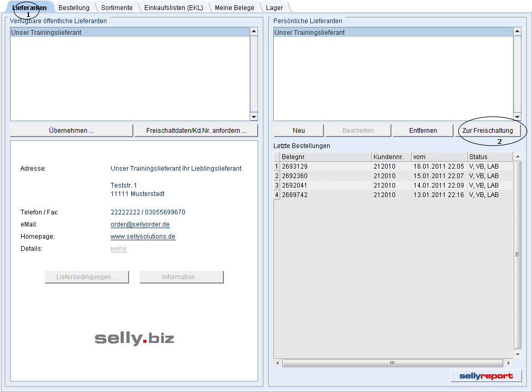
Task: Click the Neu button
Action: click(299, 131)
